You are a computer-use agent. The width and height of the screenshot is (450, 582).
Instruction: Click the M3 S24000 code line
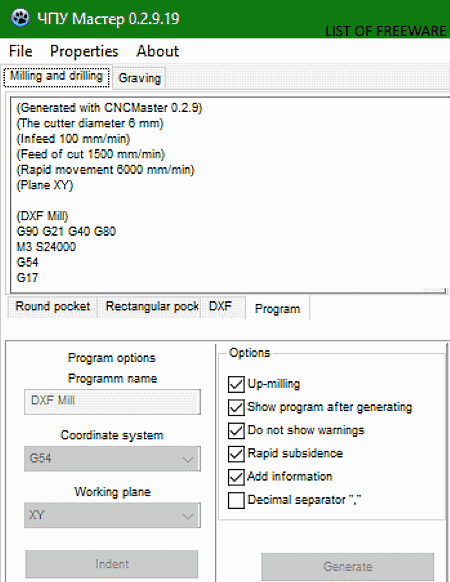tap(46, 247)
